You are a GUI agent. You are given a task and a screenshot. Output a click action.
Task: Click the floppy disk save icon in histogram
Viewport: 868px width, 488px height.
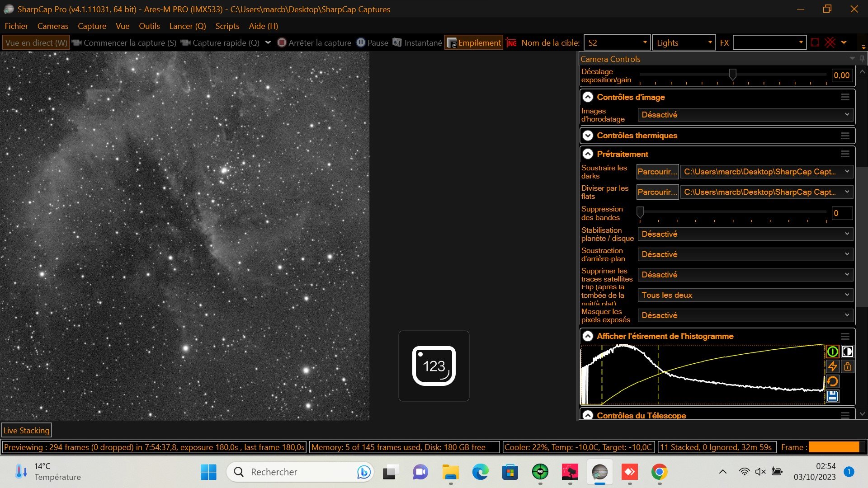[832, 396]
